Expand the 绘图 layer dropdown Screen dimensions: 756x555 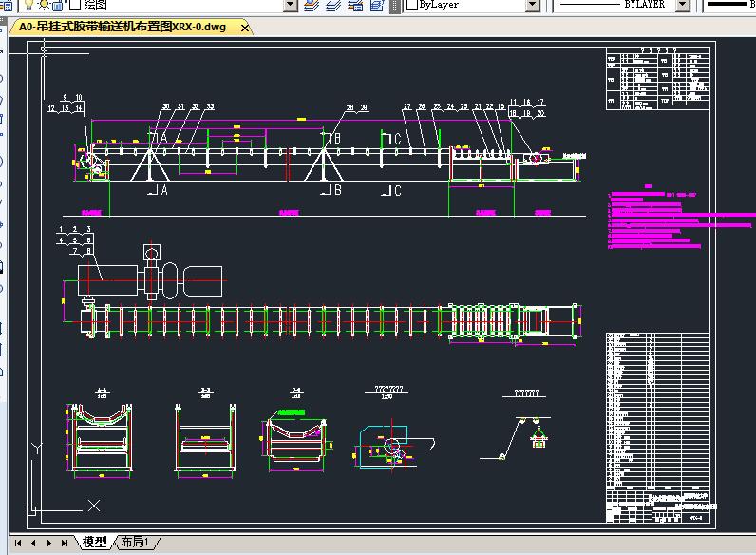[291, 5]
